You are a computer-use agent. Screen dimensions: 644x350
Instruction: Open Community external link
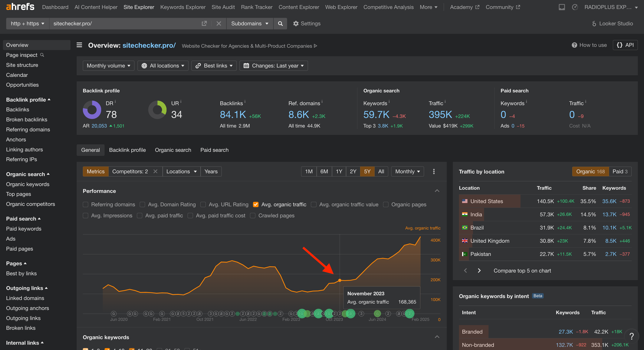point(503,7)
